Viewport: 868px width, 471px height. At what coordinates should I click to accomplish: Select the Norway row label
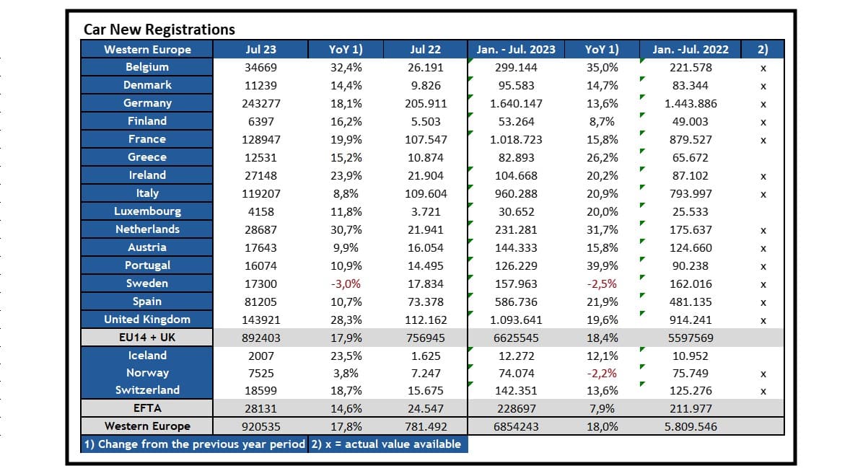147,373
